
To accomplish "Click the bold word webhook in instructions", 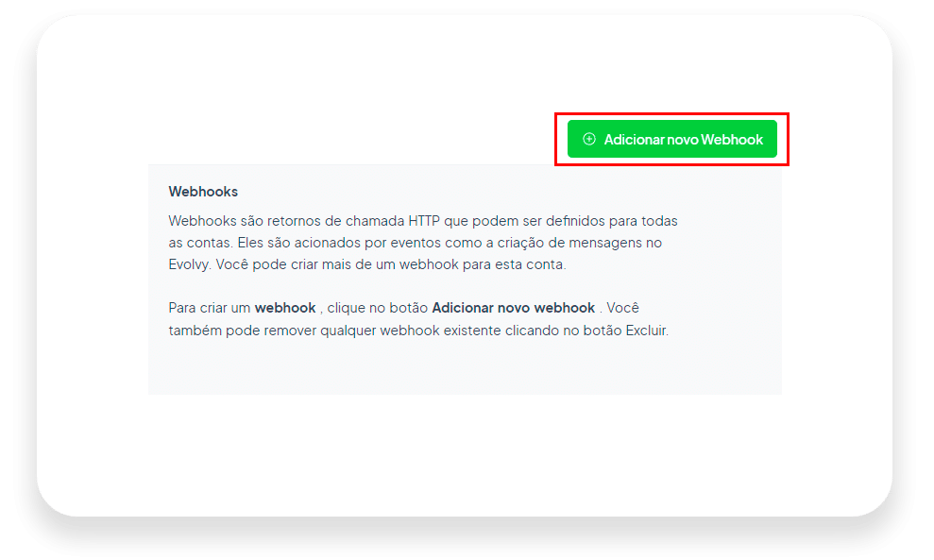I will [x=285, y=308].
